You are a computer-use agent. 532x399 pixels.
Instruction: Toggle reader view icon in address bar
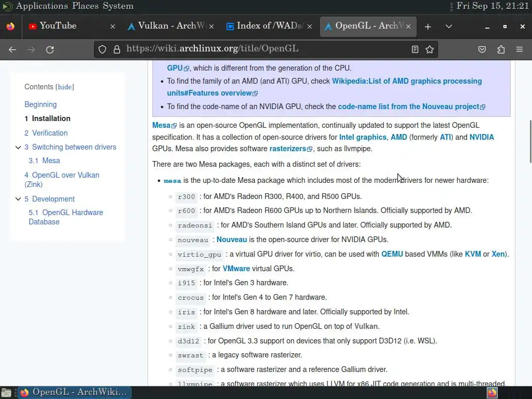tap(415, 49)
